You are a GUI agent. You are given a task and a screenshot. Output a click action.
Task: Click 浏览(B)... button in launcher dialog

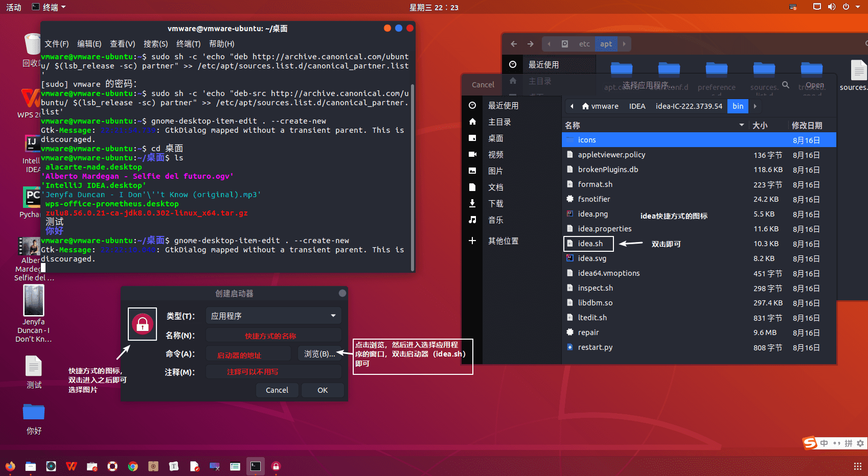[319, 353]
